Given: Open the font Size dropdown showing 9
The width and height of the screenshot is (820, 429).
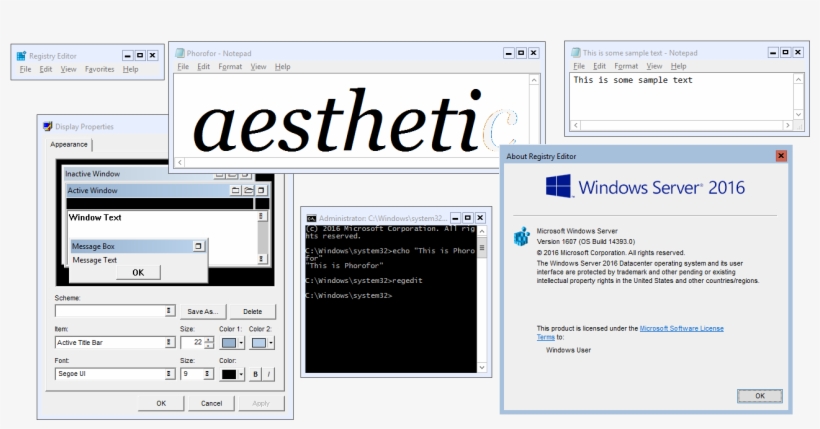Looking at the screenshot, I should point(207,374).
